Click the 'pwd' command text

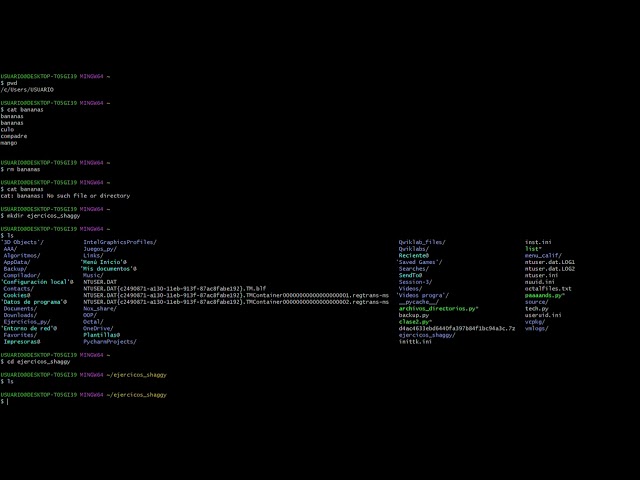pos(12,83)
